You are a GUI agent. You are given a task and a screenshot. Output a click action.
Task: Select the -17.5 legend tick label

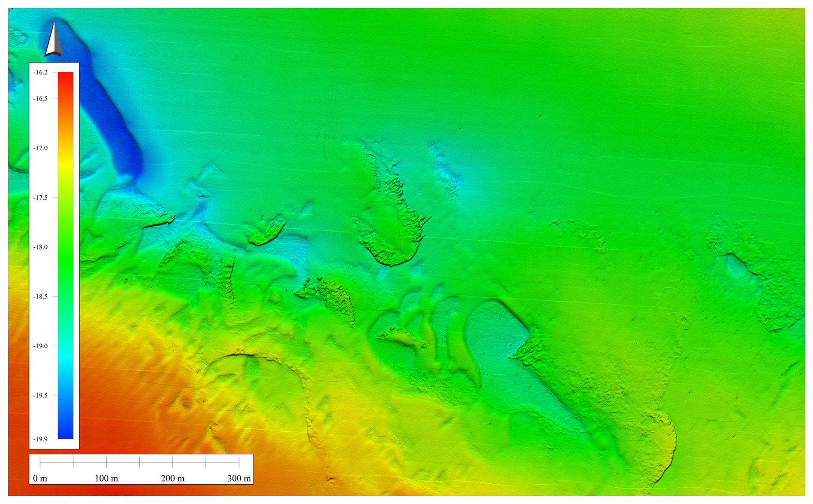(x=40, y=198)
